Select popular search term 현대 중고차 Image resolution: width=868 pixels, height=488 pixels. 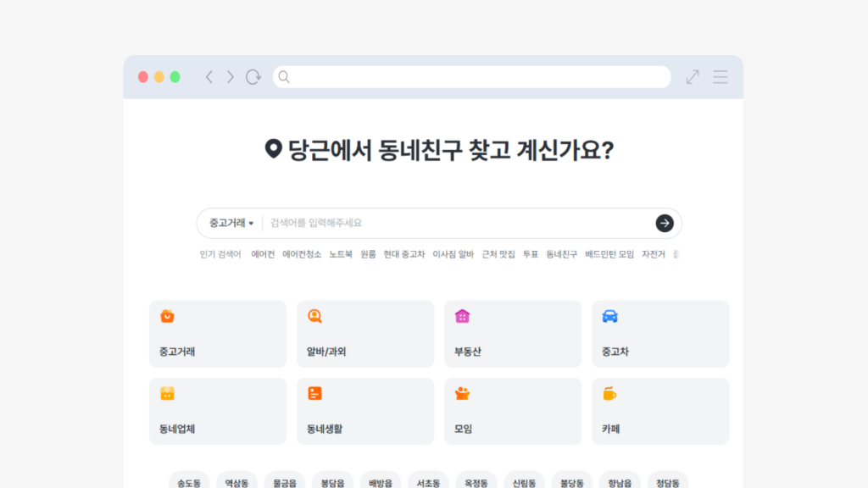click(404, 254)
